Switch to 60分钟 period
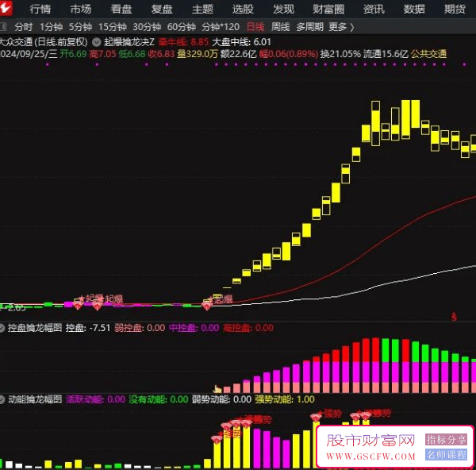The image size is (476, 470). tap(182, 27)
